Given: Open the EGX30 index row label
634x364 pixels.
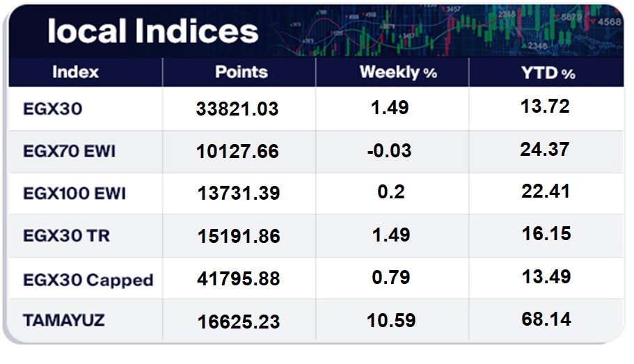Looking at the screenshot, I should (x=52, y=109).
